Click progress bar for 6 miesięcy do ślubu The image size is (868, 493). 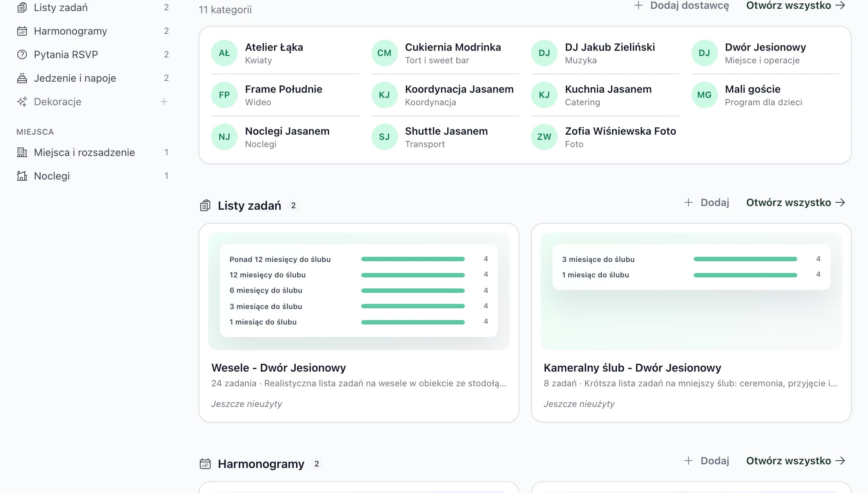[413, 291]
